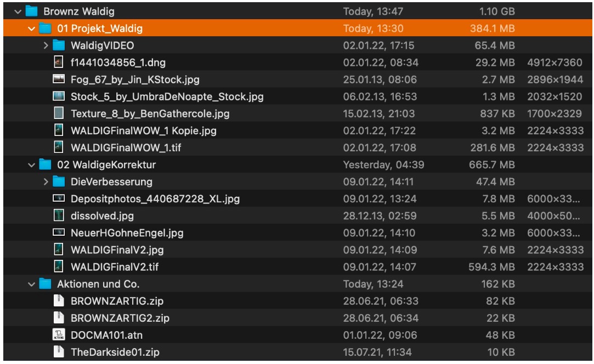The image size is (594, 364).
Task: Click the TheDarkside01.zip archive icon
Action: pos(59,352)
